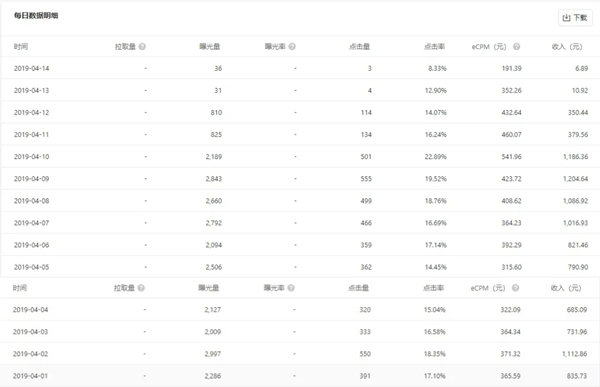The height and width of the screenshot is (387, 600).
Task: Click the 下载 download button
Action: [x=575, y=18]
